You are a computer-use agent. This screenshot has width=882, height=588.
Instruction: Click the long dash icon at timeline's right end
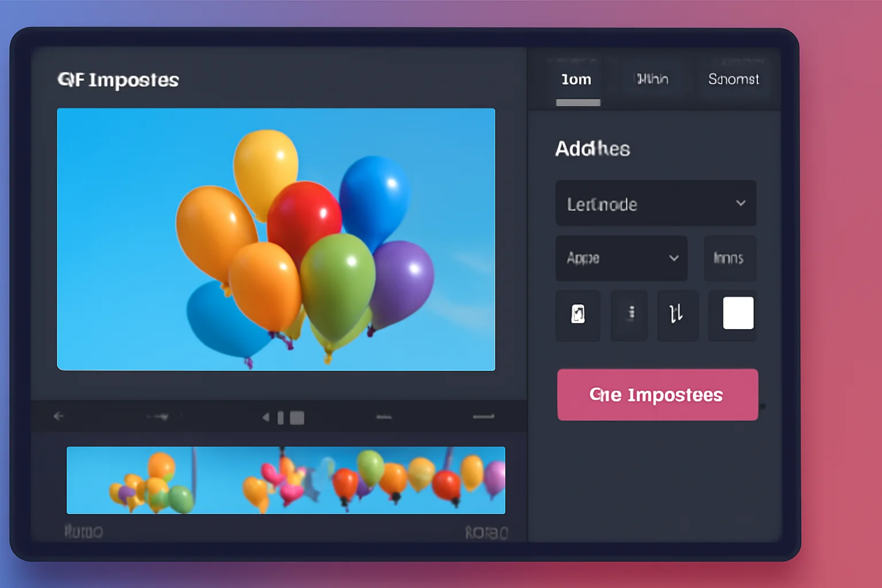pos(483,417)
